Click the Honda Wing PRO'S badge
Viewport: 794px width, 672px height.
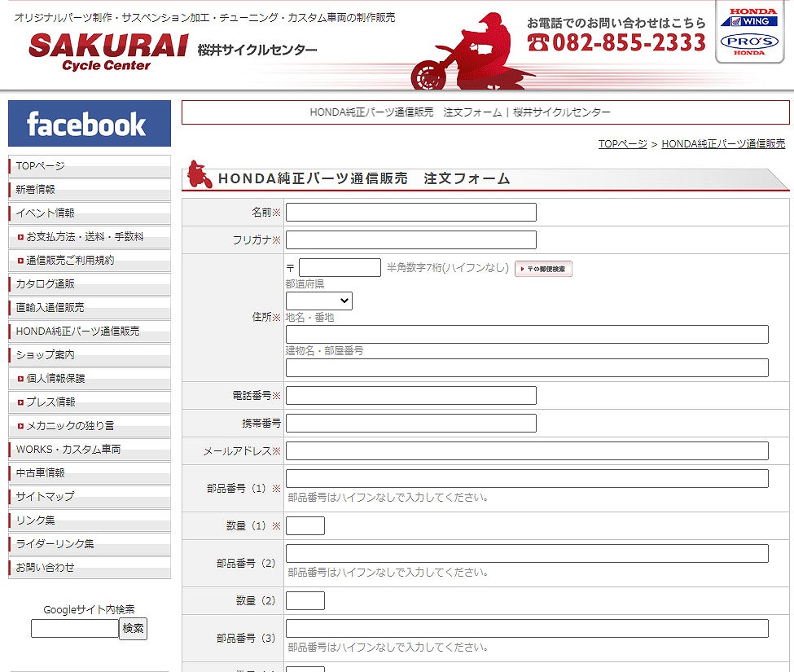pyautogui.click(x=749, y=32)
